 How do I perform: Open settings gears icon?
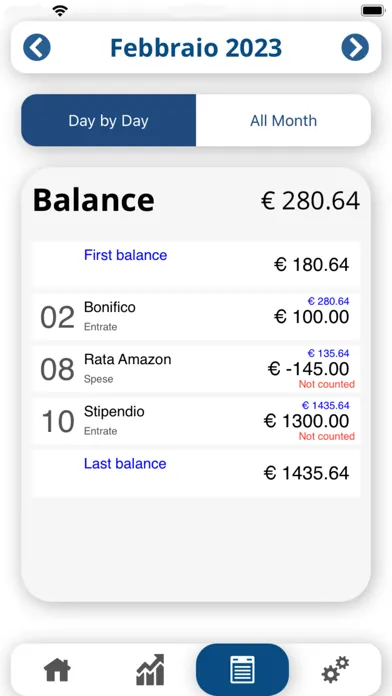pos(335,670)
